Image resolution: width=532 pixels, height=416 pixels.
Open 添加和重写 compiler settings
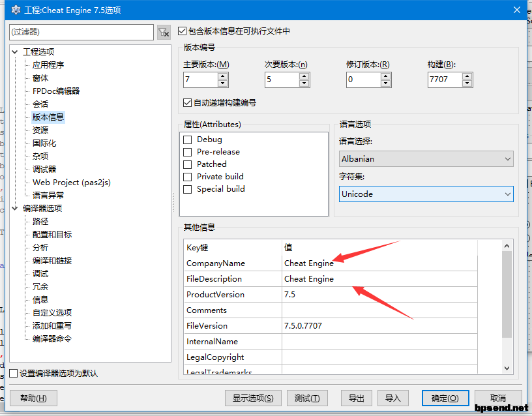tap(52, 326)
